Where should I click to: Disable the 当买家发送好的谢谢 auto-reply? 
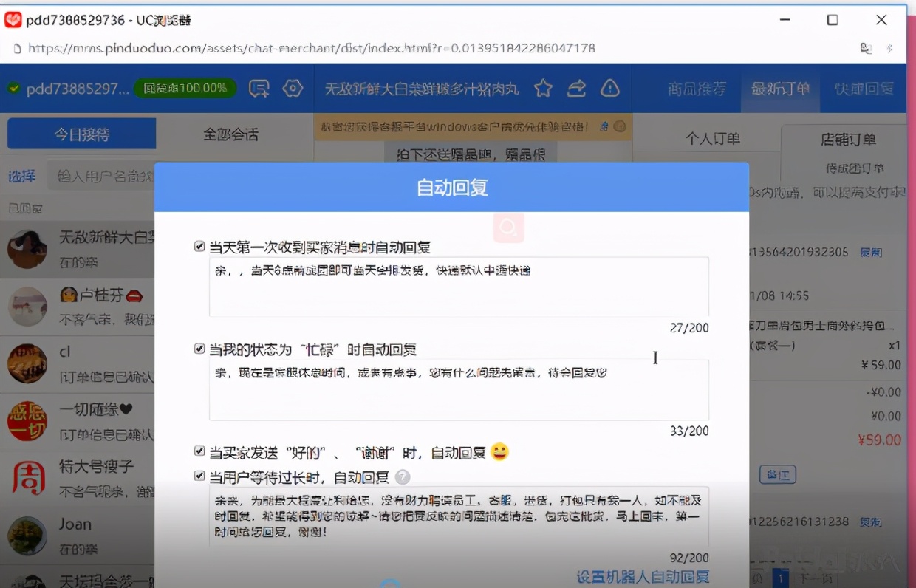tap(199, 451)
